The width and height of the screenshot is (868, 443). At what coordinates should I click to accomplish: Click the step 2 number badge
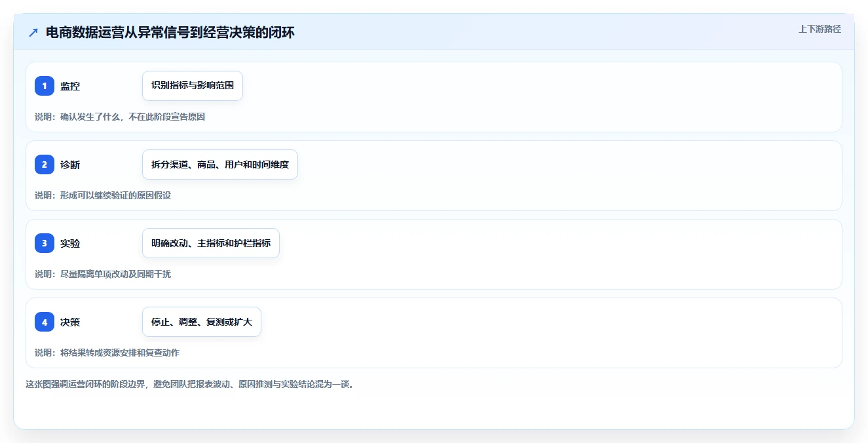[45, 164]
